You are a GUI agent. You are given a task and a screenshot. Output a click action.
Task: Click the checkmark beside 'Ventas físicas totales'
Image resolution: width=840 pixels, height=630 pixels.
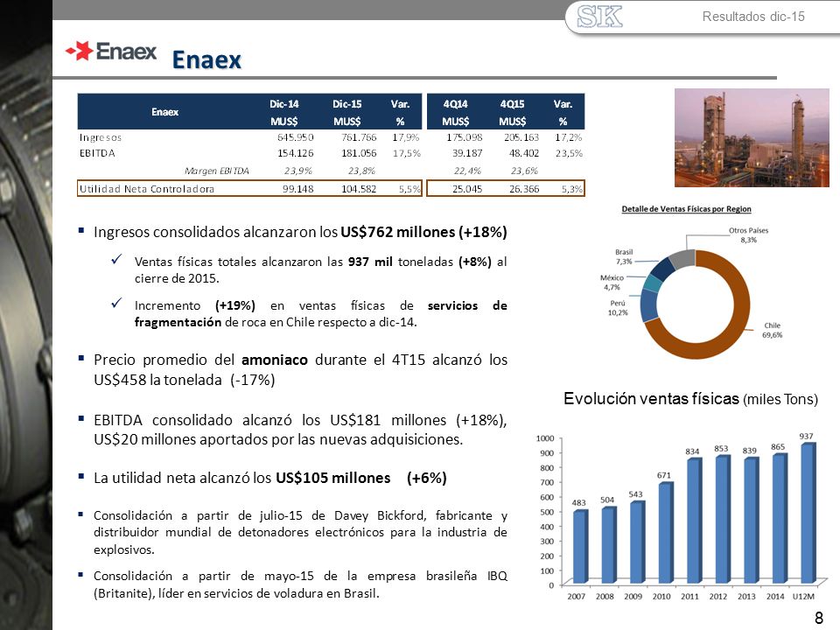coord(116,259)
